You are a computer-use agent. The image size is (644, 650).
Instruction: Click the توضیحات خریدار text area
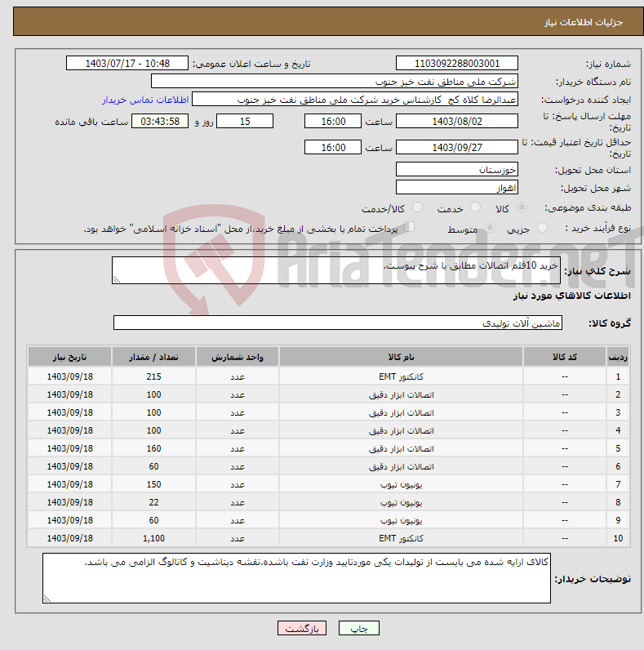click(x=296, y=578)
